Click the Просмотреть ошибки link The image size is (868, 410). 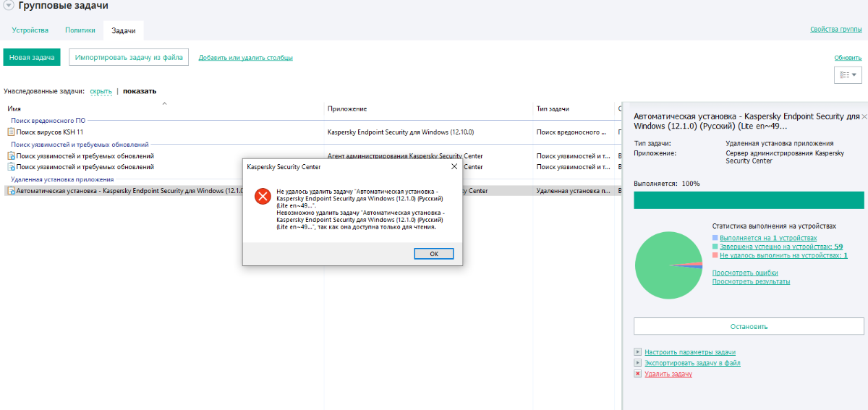745,273
